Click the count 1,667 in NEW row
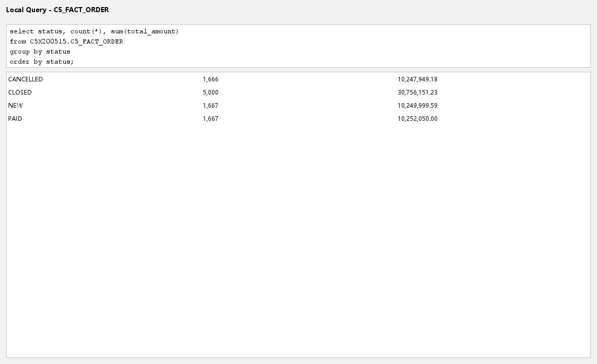 (210, 105)
